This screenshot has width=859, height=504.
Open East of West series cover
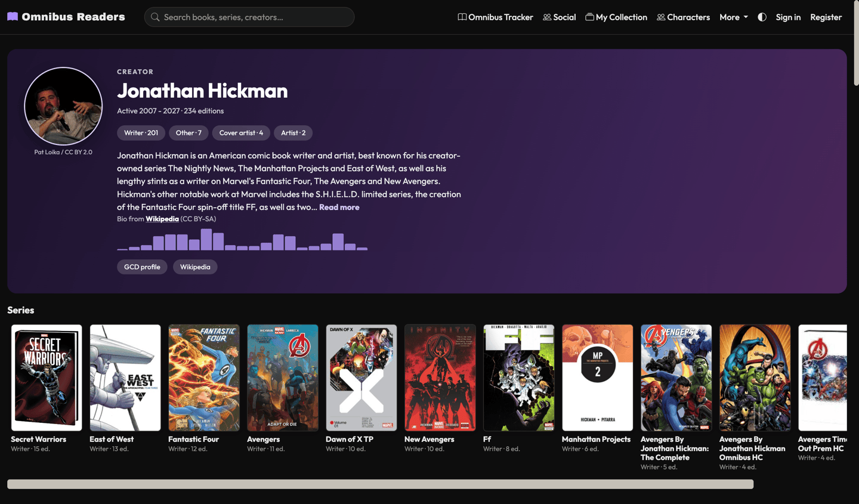(125, 378)
